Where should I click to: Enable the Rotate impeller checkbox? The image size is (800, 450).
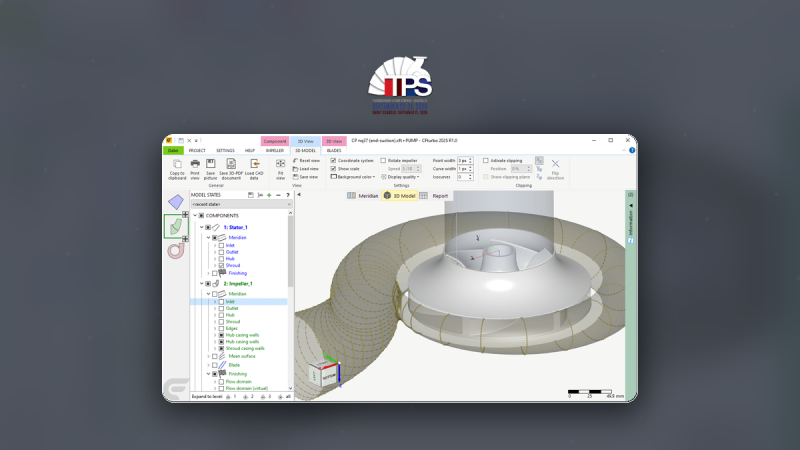pos(383,161)
